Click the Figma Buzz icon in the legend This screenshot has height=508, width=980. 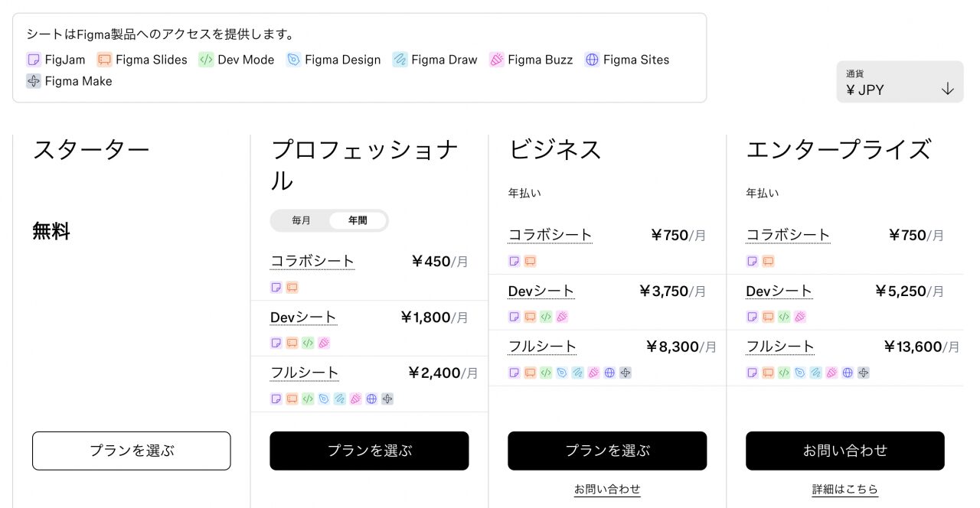click(x=496, y=60)
